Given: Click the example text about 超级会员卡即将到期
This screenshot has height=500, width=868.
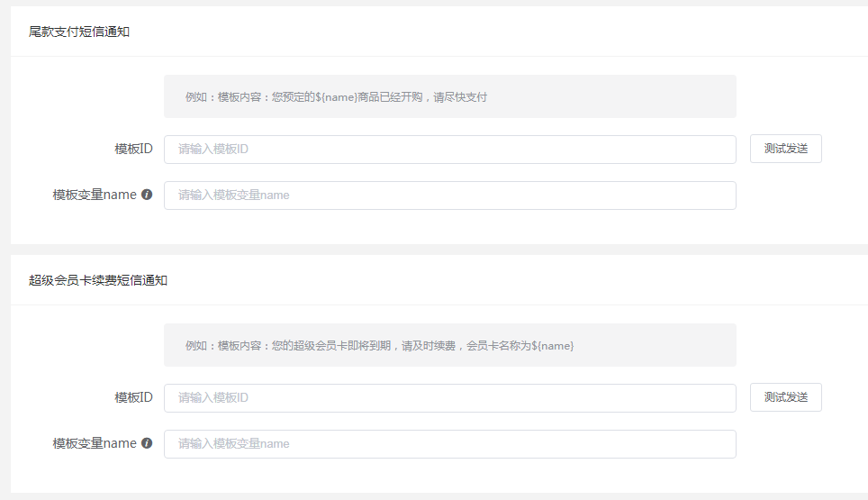Looking at the screenshot, I should (379, 346).
